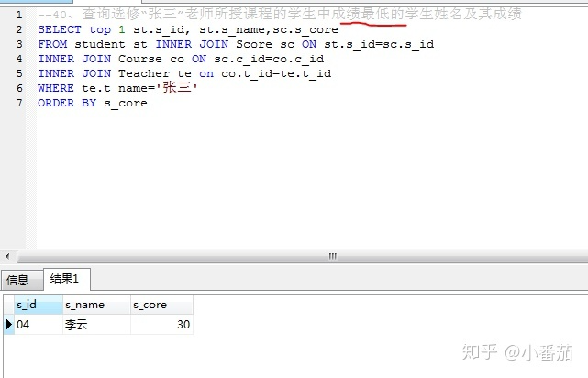Screen dimensions: 588x378
Task: Click 'Course' table name on line 4
Action: tap(140, 59)
